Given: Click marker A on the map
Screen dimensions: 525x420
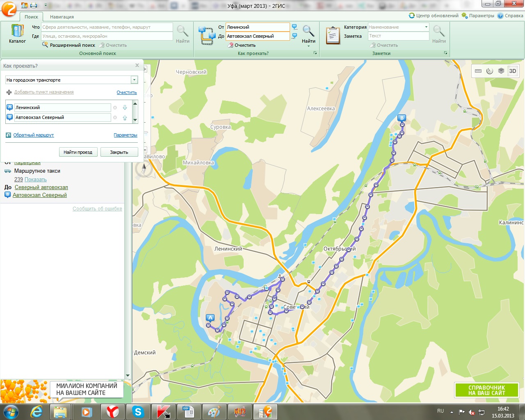Looking at the screenshot, I should click(210, 318).
